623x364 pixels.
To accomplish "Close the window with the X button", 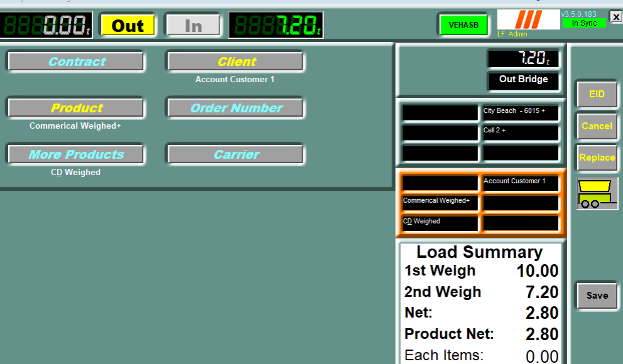I will (615, 17).
